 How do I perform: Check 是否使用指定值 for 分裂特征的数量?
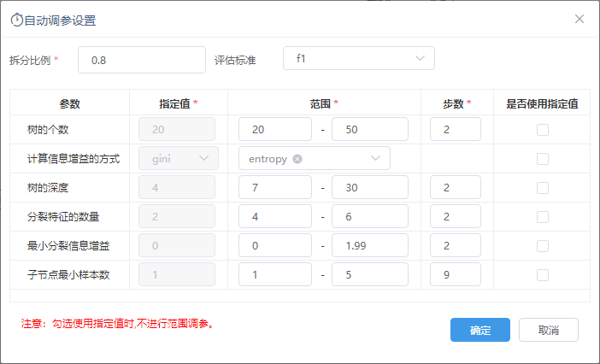(543, 217)
